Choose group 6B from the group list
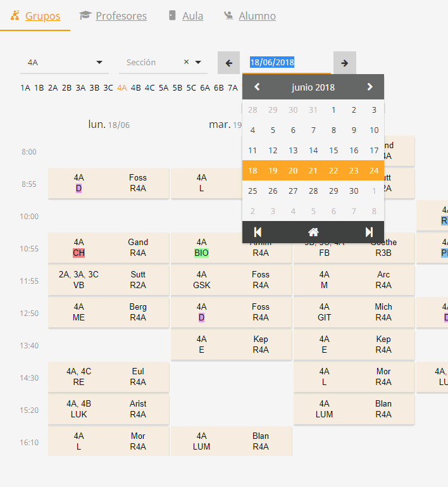 [x=219, y=88]
